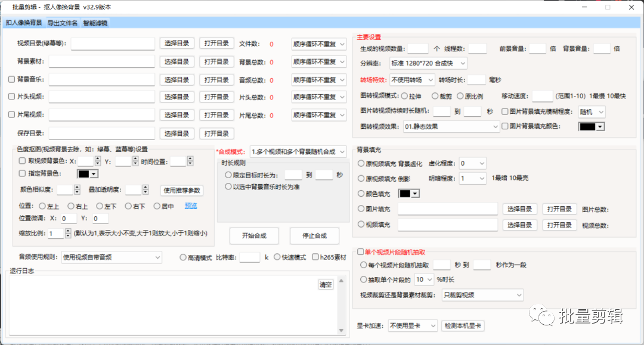Screen dimensions: 644x345
Task: Check 取视频背景色 option
Action: coord(22,161)
